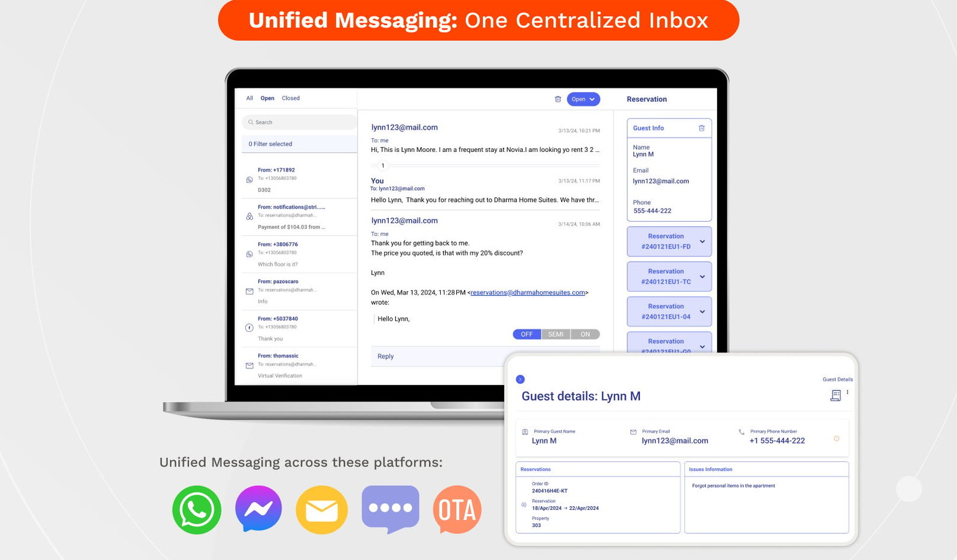
Task: Click trash icon next to Open dropdown
Action: [558, 99]
